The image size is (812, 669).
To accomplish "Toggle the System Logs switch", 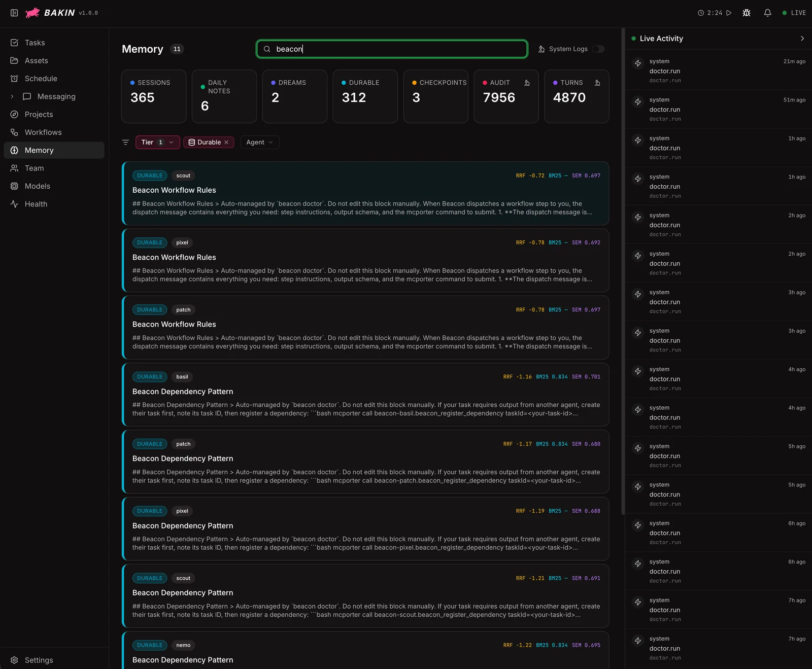I will click(x=598, y=49).
